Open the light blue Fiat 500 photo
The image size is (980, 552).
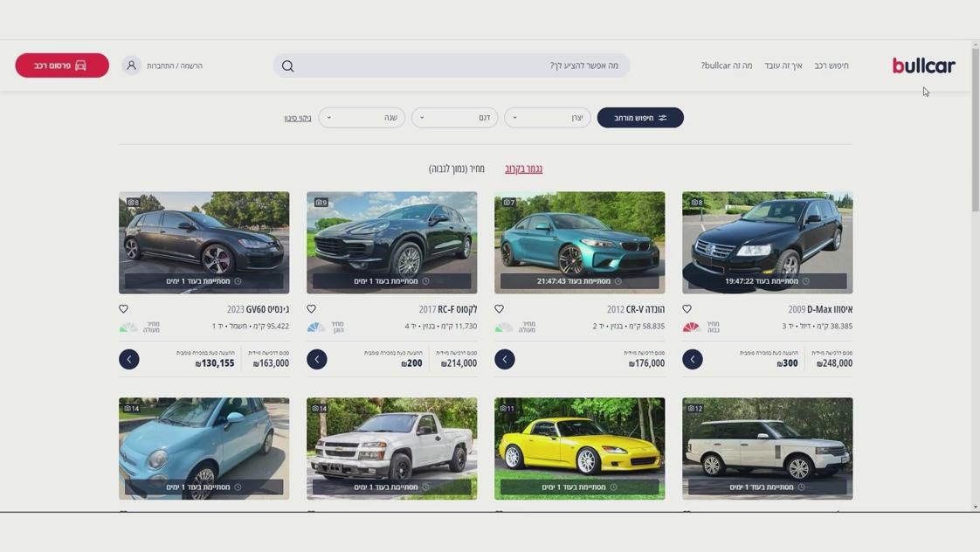tap(204, 448)
